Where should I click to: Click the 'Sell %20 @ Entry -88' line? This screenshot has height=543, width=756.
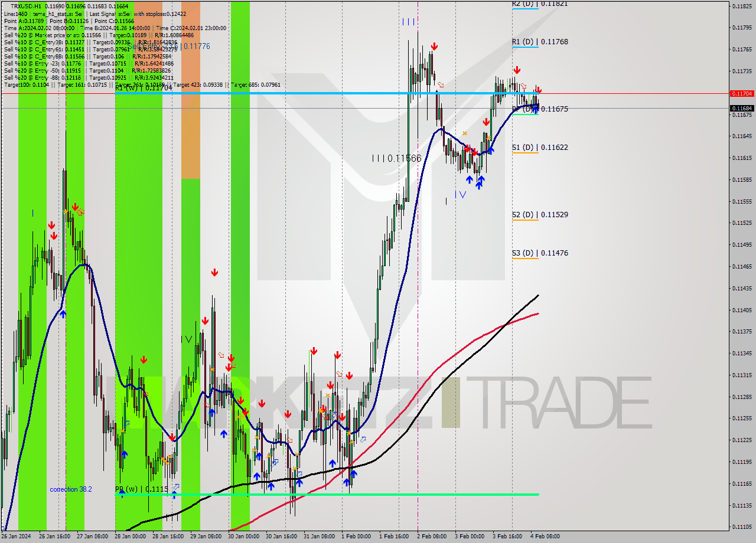89,77
